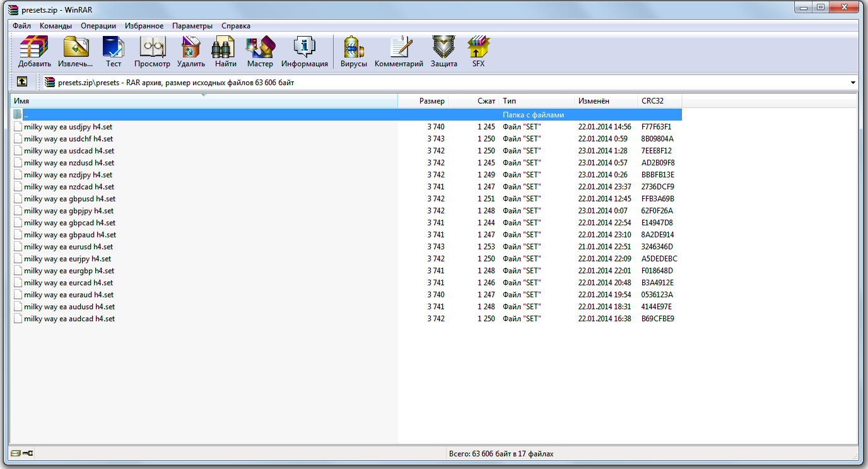The width and height of the screenshot is (868, 469).
Task: Click status text 'Всего: 63 606 байт в 17 файлах'
Action: 501,454
